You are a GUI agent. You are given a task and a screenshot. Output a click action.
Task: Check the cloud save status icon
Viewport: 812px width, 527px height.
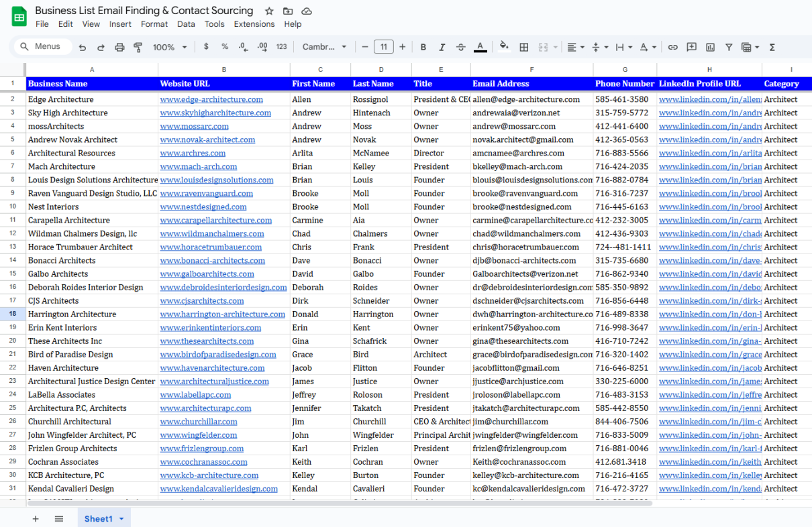coord(307,11)
